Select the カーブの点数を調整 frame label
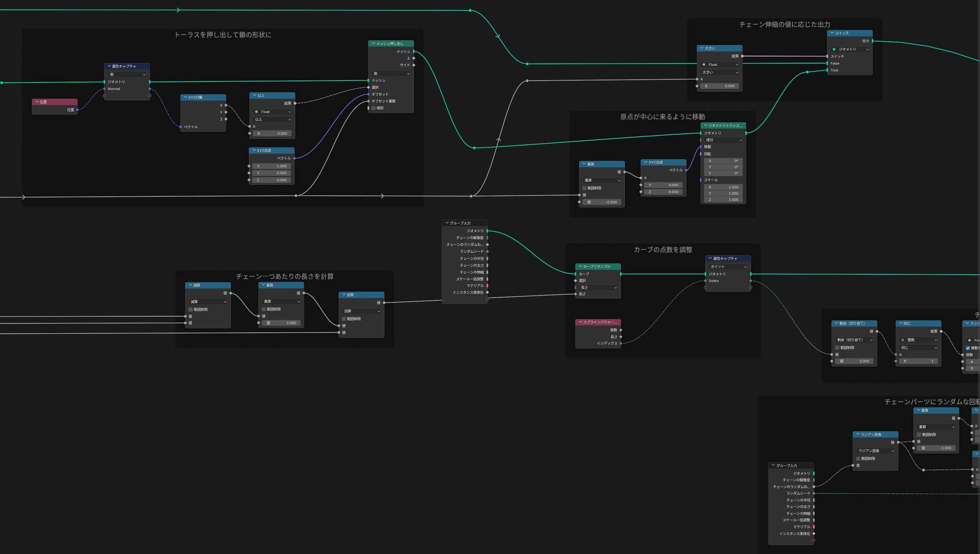This screenshot has height=554, width=980. point(663,249)
